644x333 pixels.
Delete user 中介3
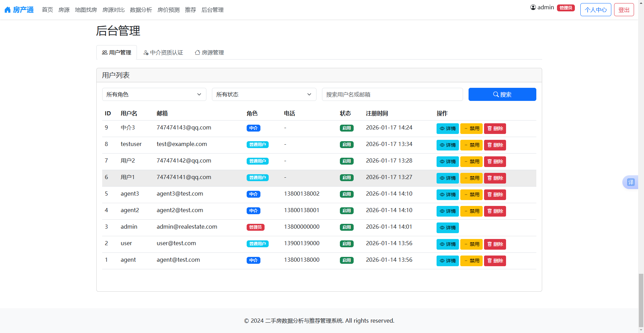click(x=495, y=128)
